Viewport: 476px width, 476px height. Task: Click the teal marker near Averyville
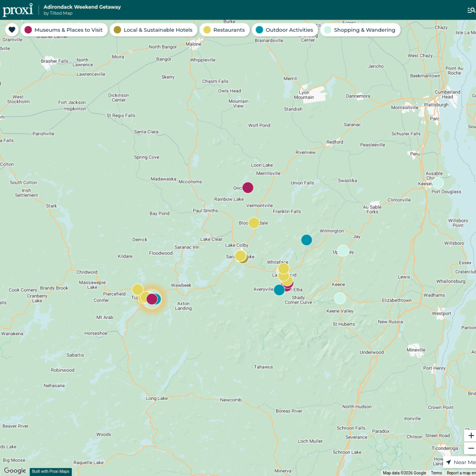[279, 290]
